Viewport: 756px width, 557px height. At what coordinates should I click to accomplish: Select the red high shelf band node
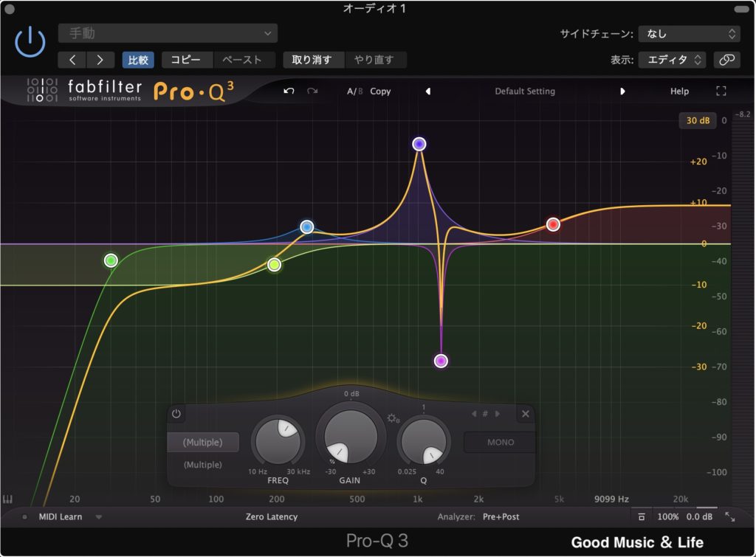(x=553, y=224)
